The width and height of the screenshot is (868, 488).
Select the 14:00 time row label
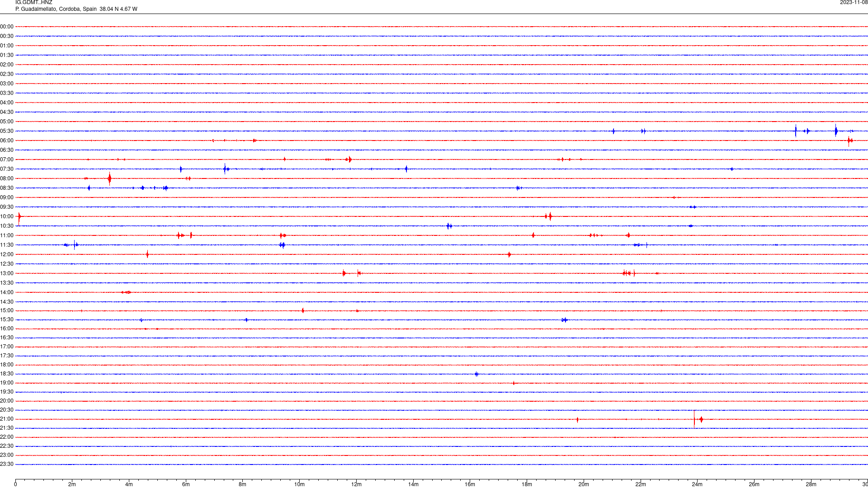7,292
